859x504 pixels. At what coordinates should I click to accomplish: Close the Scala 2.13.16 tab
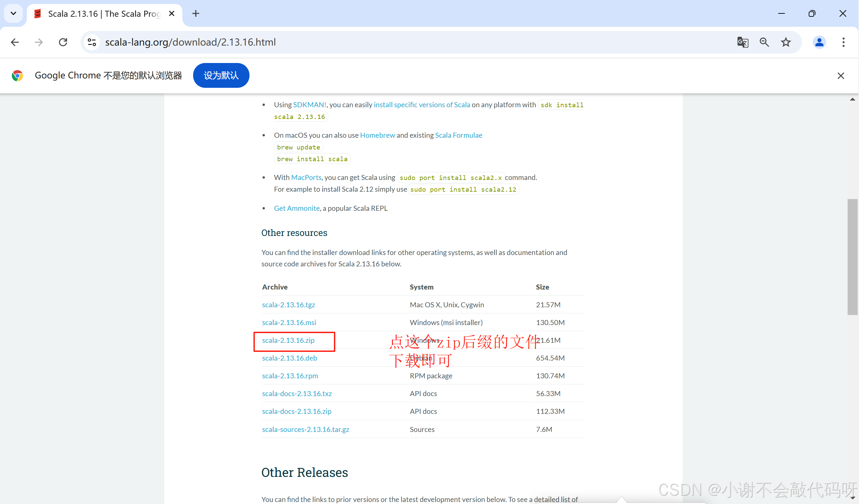(x=172, y=14)
